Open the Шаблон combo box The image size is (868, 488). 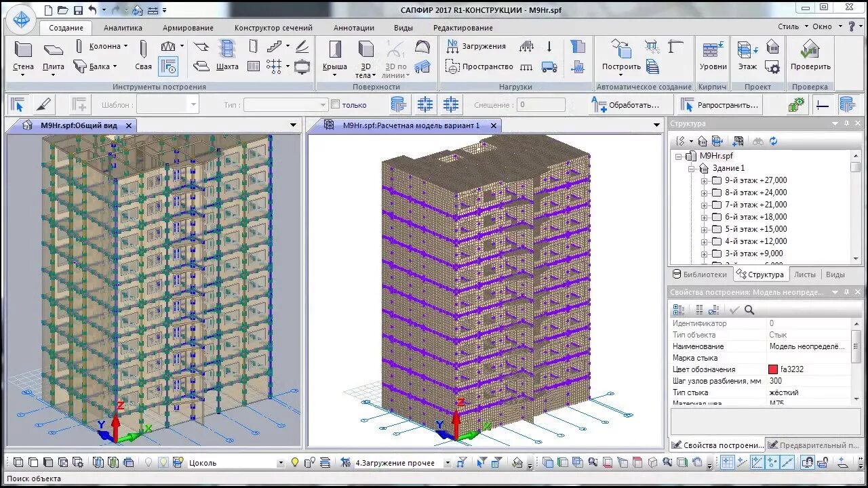(167, 104)
